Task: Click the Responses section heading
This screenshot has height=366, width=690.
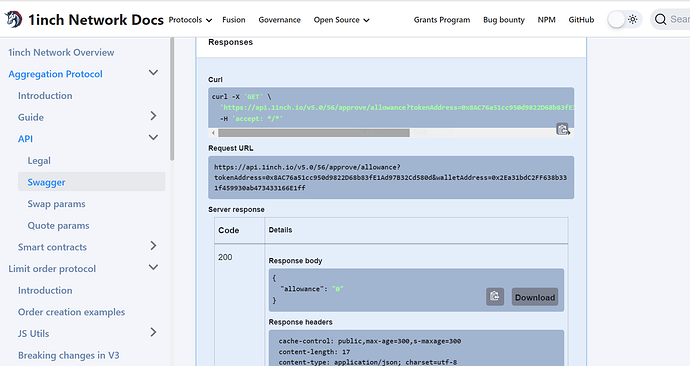Action: point(231,42)
